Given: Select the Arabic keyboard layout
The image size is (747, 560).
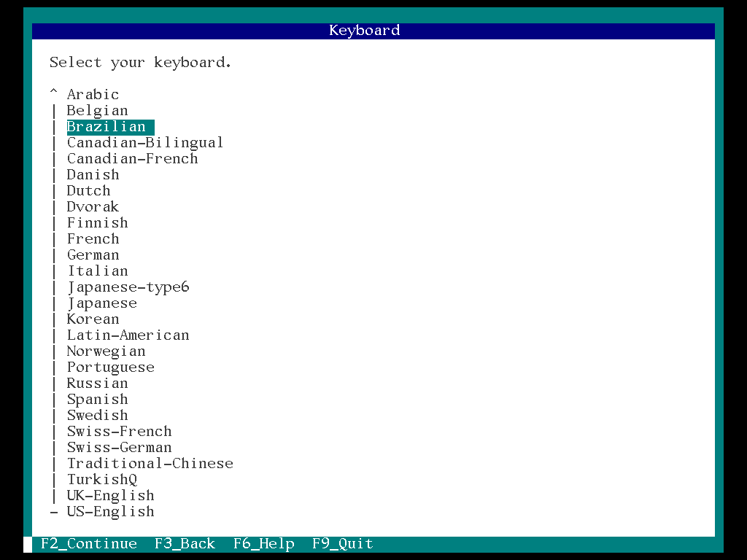Looking at the screenshot, I should [93, 94].
